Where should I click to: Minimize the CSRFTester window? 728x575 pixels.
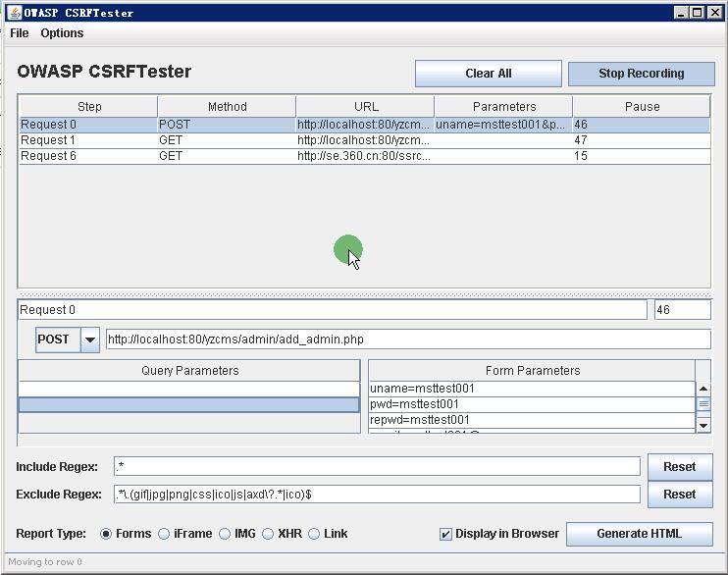681,13
